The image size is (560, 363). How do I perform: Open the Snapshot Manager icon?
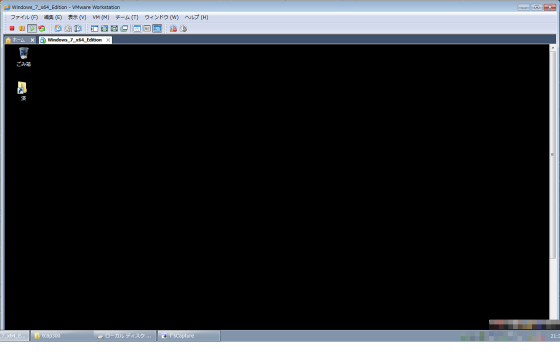coord(78,29)
